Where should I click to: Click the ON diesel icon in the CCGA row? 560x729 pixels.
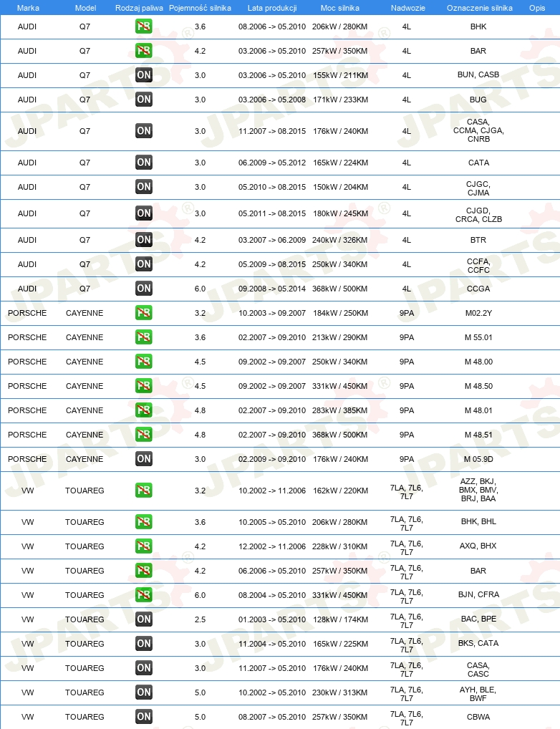(144, 289)
